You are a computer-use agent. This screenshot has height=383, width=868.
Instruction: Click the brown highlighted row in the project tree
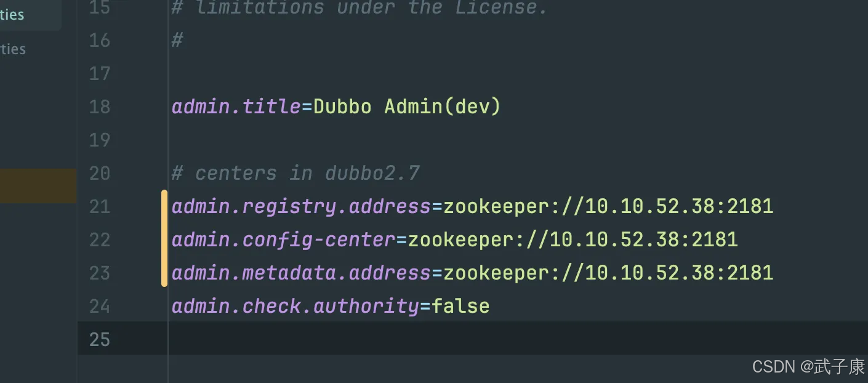pos(38,186)
